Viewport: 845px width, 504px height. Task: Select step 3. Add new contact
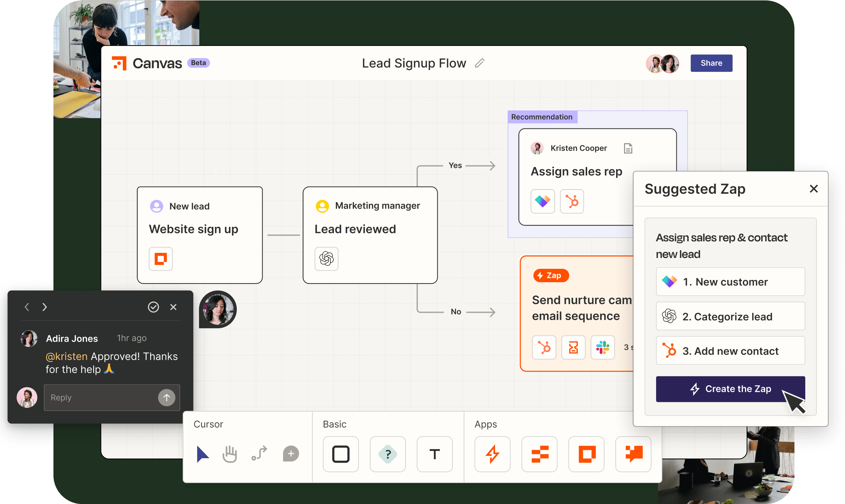pos(730,351)
